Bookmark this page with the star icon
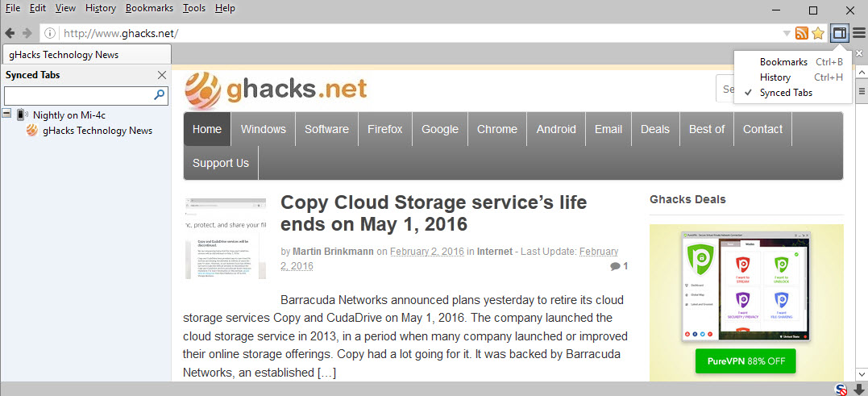The image size is (868, 396). point(818,33)
